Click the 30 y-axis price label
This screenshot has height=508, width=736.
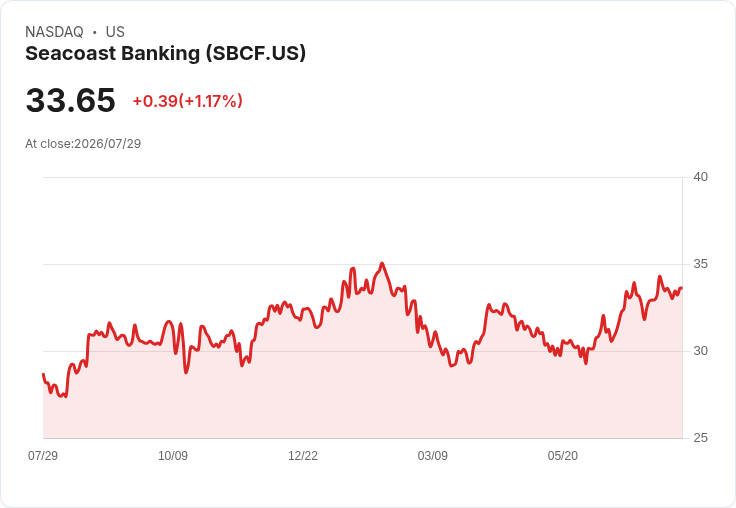pos(700,351)
